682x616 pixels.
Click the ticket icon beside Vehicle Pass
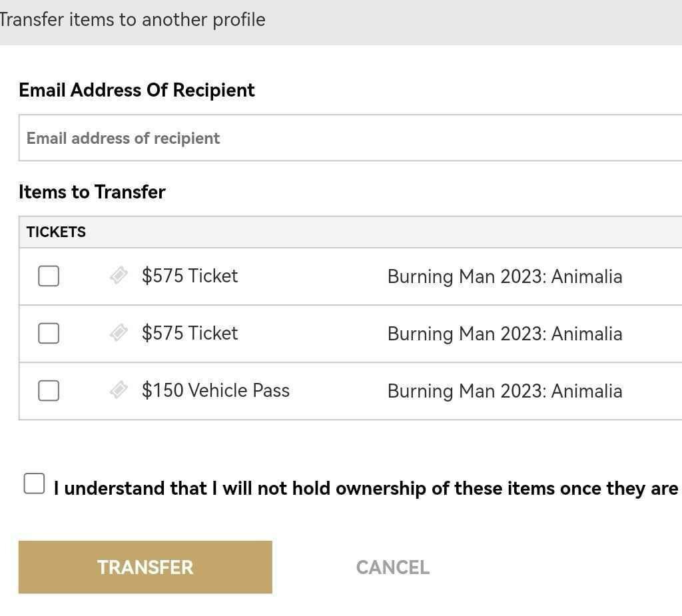click(x=119, y=390)
